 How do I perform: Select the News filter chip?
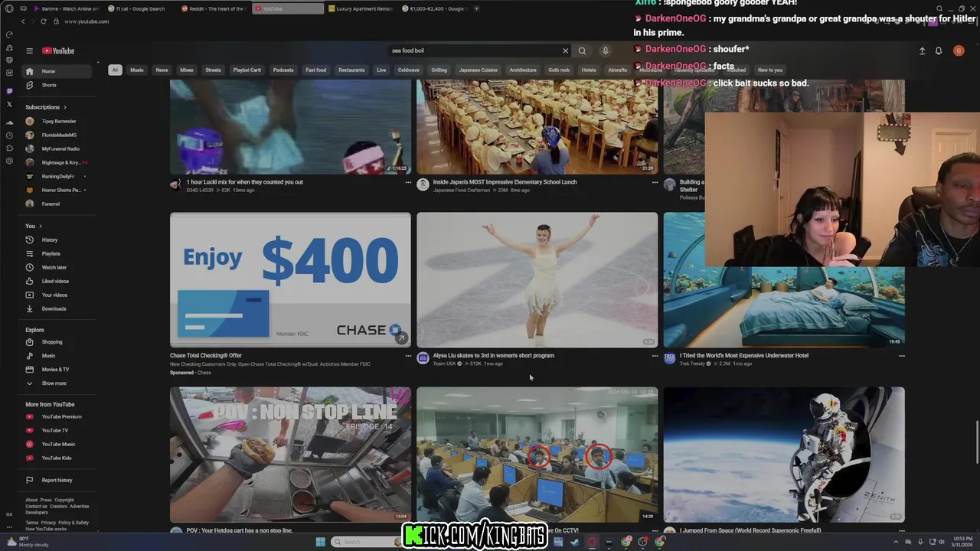162,70
